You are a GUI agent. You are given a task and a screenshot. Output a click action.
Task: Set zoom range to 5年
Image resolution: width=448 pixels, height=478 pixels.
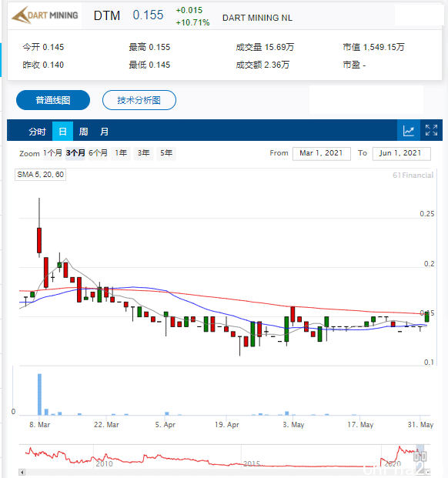[166, 153]
